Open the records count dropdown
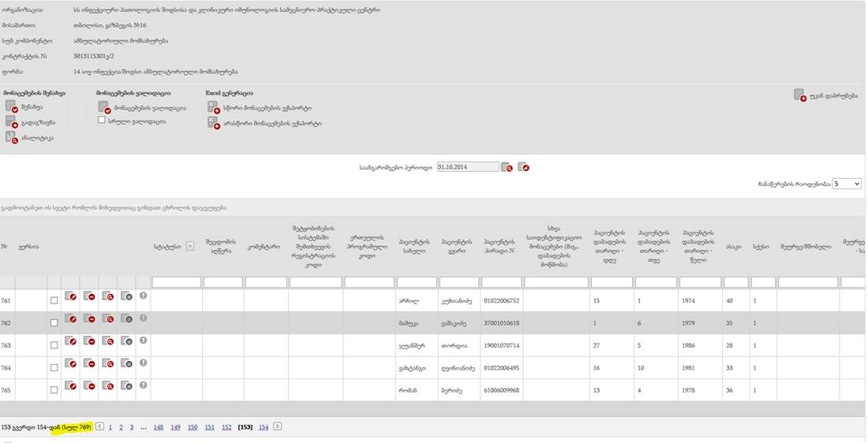Image resolution: width=868 pixels, height=443 pixels. 846,184
